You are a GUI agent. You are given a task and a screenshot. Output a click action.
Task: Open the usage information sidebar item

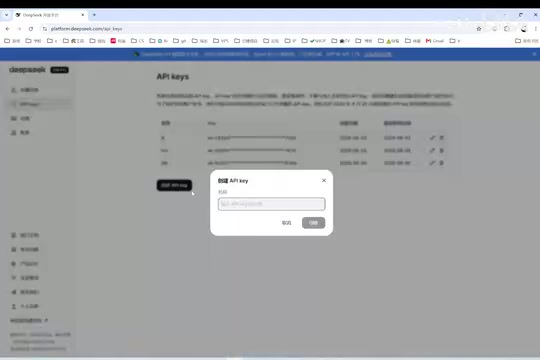tap(25, 90)
